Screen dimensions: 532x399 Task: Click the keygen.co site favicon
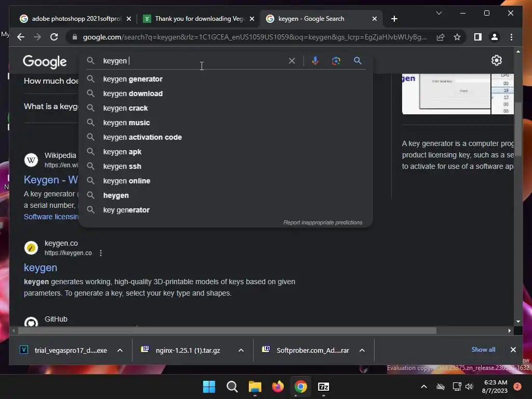click(31, 248)
